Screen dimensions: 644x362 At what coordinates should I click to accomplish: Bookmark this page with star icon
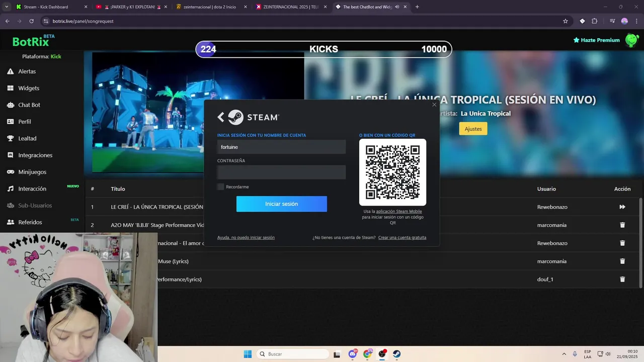(x=566, y=21)
